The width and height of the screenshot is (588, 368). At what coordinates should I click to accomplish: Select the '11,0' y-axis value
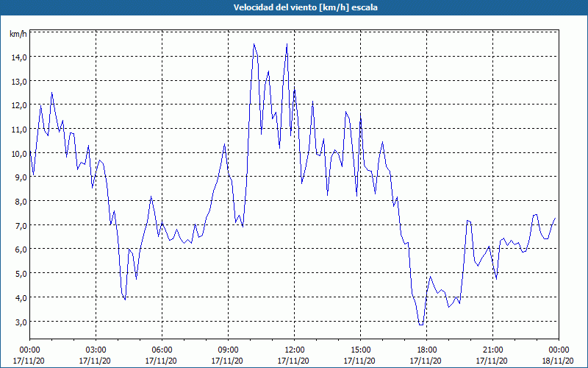19,130
